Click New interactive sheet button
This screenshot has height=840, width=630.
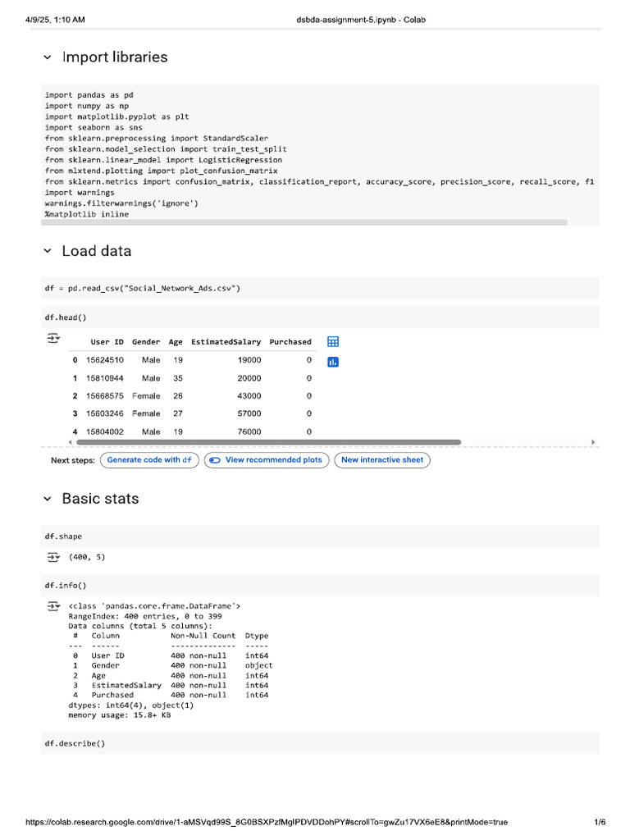[x=382, y=460]
